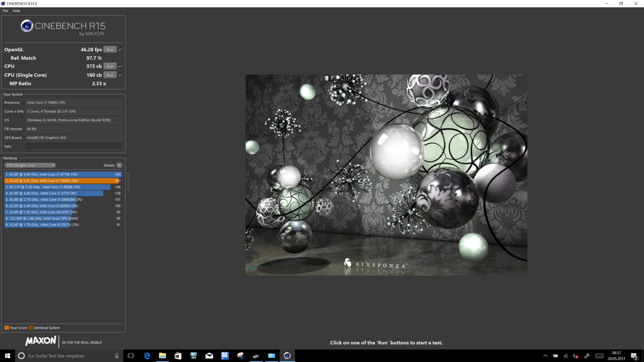Image resolution: width=644 pixels, height=362 pixels.
Task: Click the Info input field
Action: click(74, 146)
